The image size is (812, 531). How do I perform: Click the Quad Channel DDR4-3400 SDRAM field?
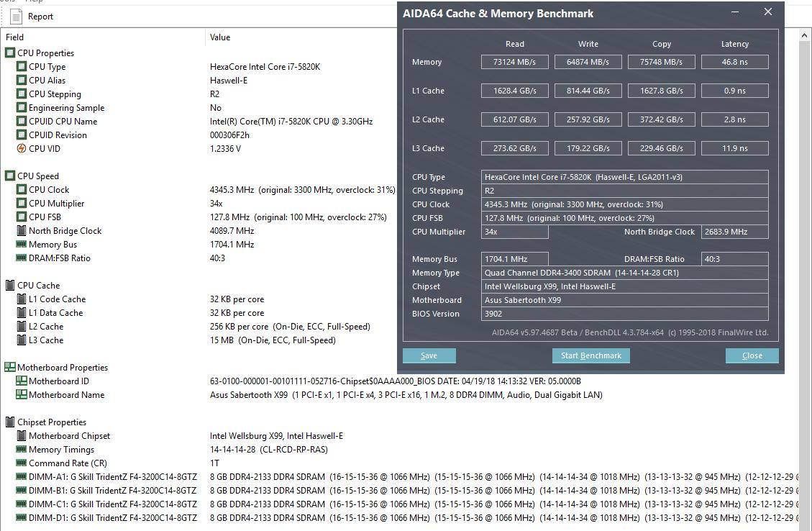[x=624, y=273]
